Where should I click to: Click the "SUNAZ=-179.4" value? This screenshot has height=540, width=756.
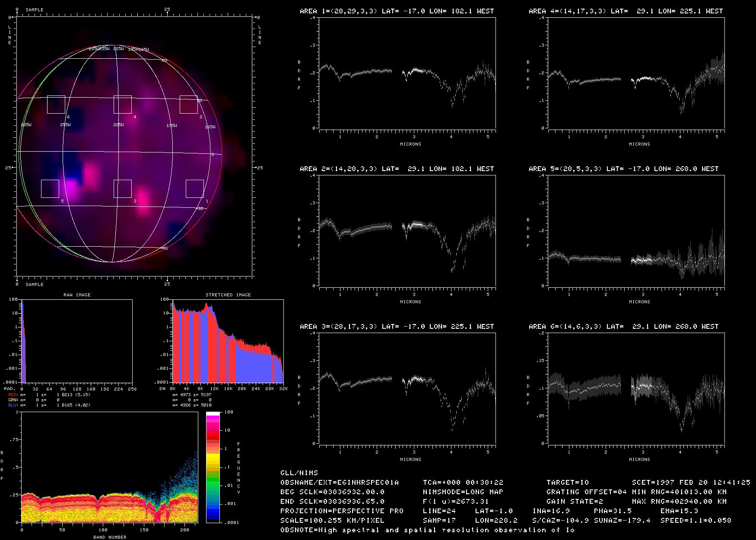coord(623,521)
